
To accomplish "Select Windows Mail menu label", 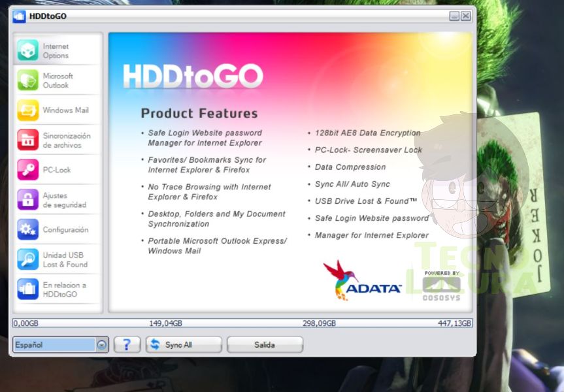I will point(65,110).
